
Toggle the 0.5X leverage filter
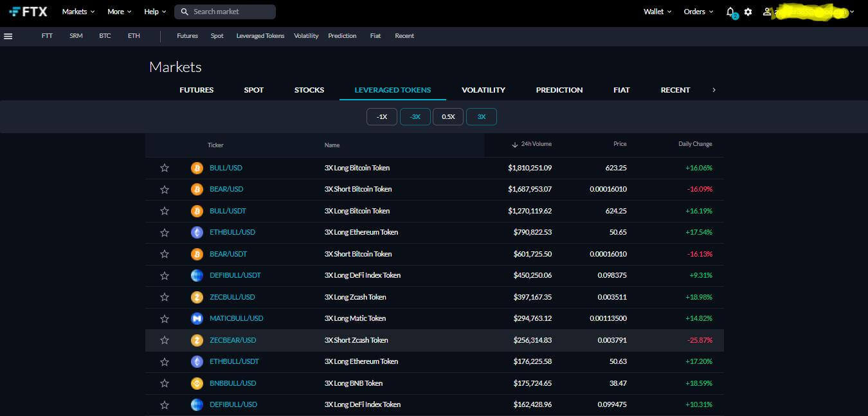(x=448, y=117)
